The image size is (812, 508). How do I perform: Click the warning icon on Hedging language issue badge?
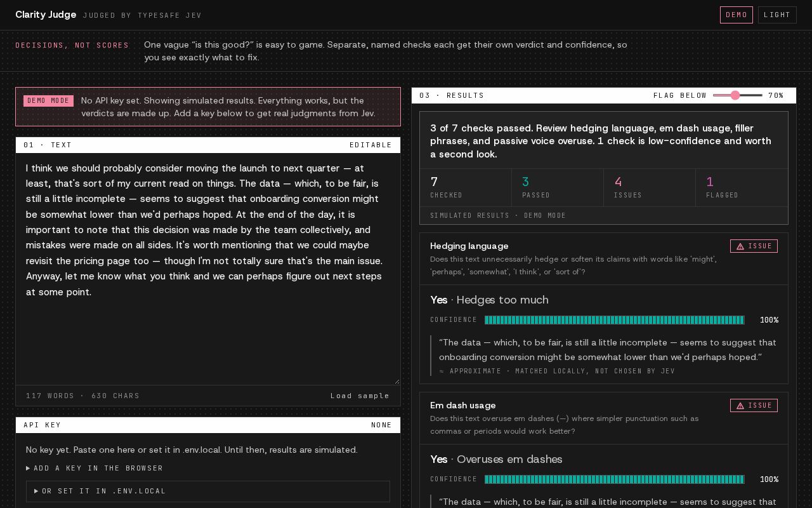pyautogui.click(x=740, y=246)
